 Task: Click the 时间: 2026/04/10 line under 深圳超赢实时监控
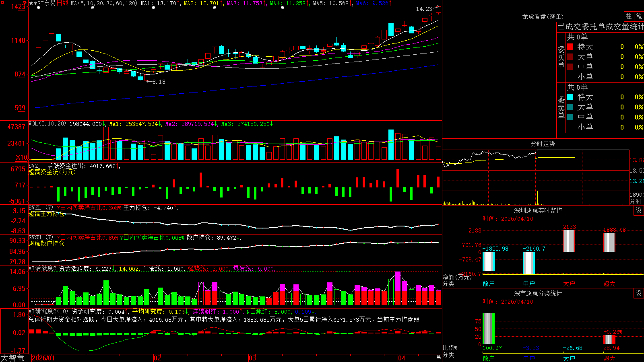[508, 219]
